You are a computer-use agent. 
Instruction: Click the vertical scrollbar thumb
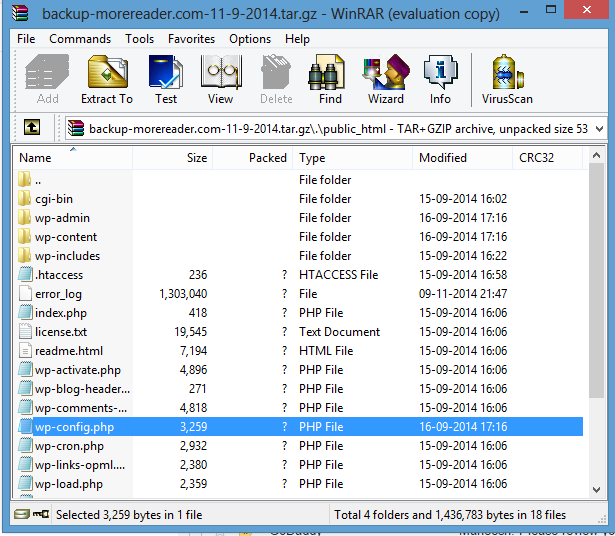[x=597, y=280]
